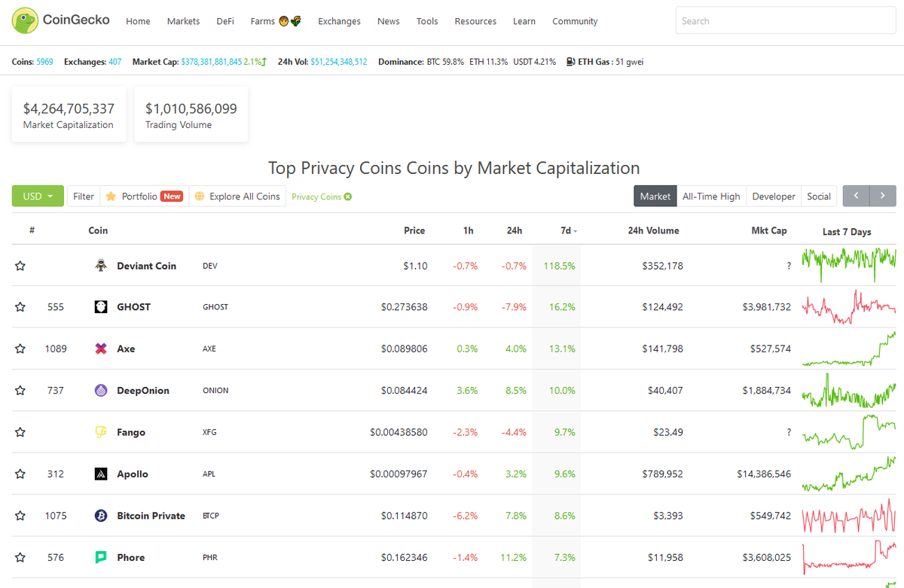Open the Tools menu
This screenshot has height=588, width=904.
(427, 21)
